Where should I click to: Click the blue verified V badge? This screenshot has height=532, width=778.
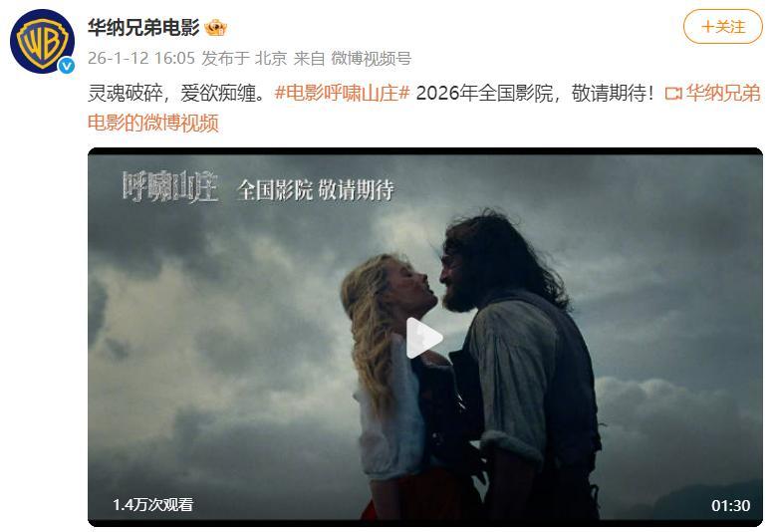click(x=67, y=65)
